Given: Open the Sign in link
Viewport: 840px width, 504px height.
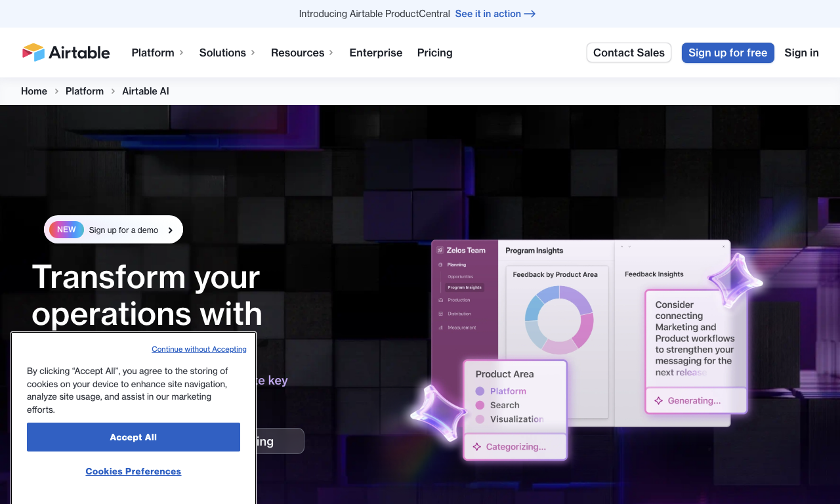Looking at the screenshot, I should coord(801,52).
